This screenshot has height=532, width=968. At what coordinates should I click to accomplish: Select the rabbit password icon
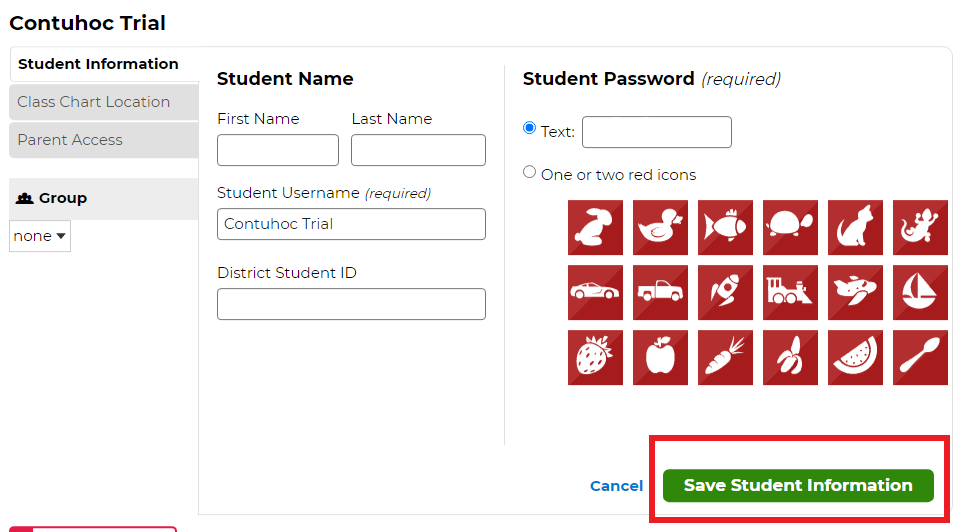coord(595,227)
